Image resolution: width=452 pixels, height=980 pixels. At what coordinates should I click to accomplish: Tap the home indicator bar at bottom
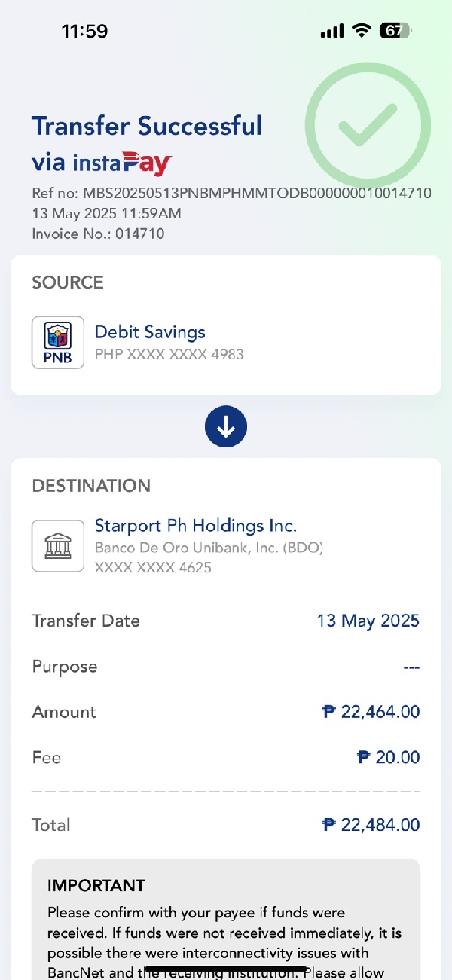pos(226,969)
